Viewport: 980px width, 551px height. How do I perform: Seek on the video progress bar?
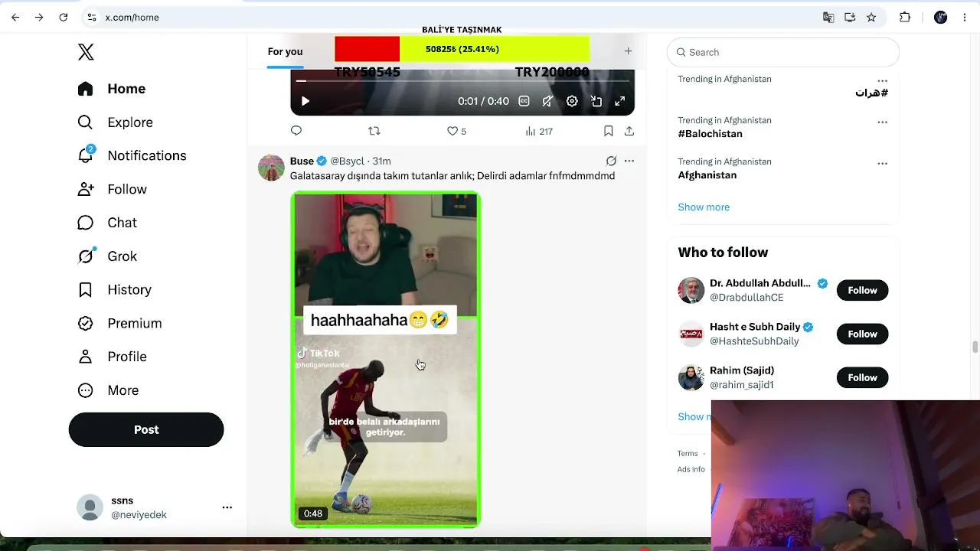click(462, 80)
